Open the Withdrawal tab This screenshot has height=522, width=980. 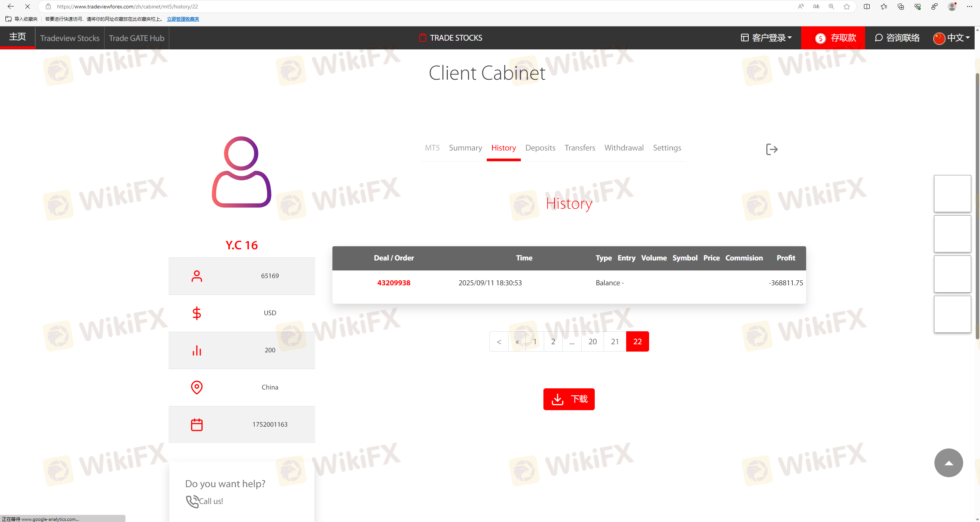pos(624,148)
